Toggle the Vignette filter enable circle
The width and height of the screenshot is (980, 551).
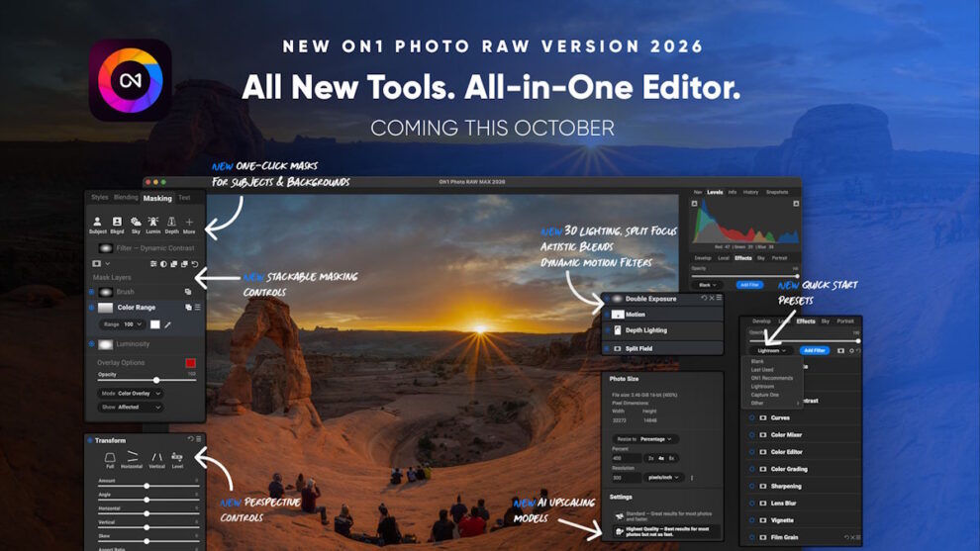(751, 520)
